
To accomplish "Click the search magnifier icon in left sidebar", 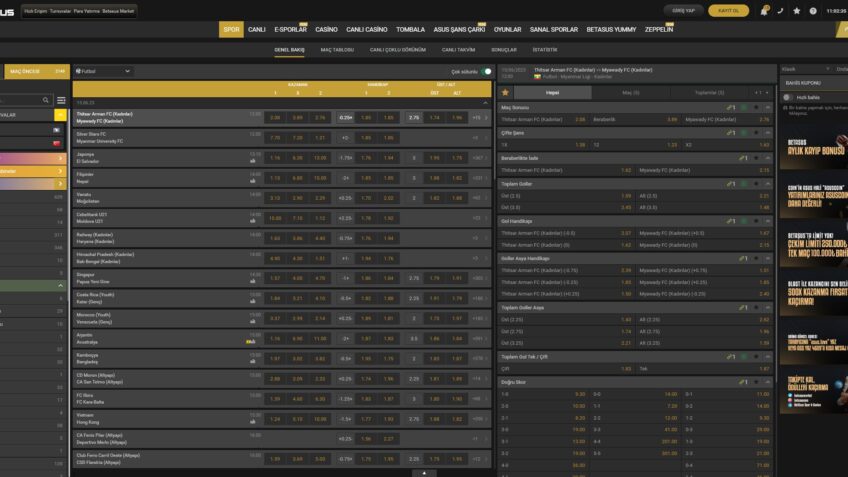I will coord(47,100).
